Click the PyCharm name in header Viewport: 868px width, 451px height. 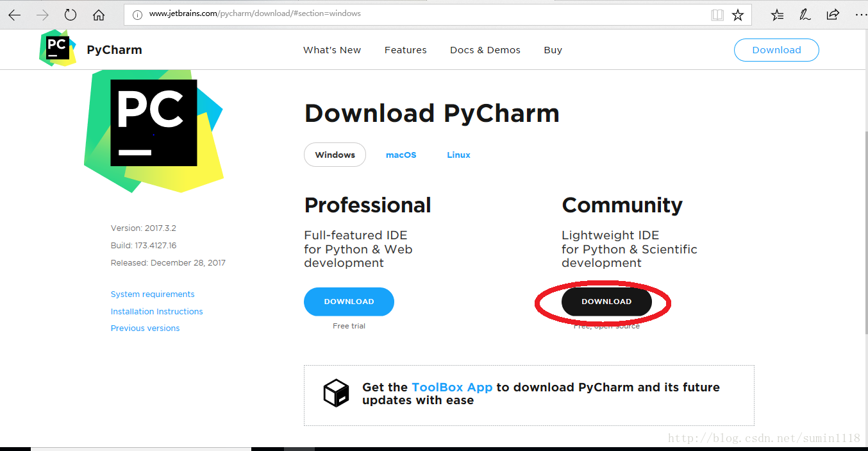coord(114,50)
